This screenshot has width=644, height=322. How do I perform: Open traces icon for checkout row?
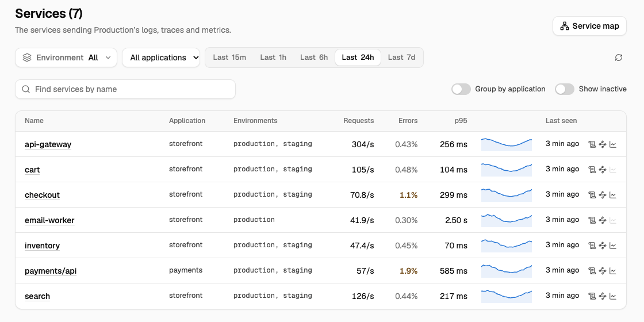coord(603,195)
